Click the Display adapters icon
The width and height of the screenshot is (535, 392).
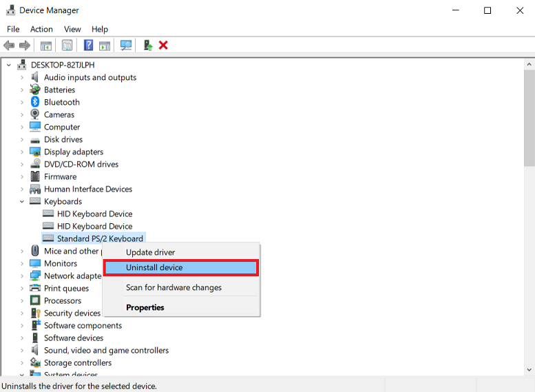[x=35, y=152]
